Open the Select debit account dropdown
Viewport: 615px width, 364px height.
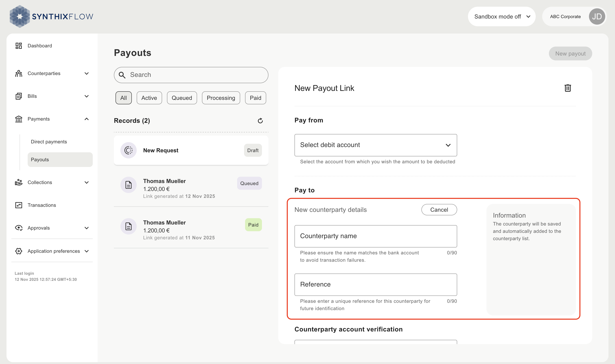376,145
